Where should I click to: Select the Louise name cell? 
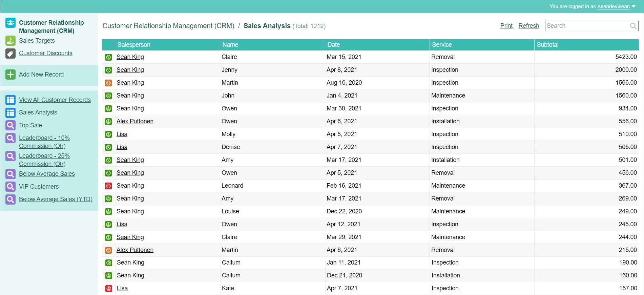pyautogui.click(x=272, y=211)
